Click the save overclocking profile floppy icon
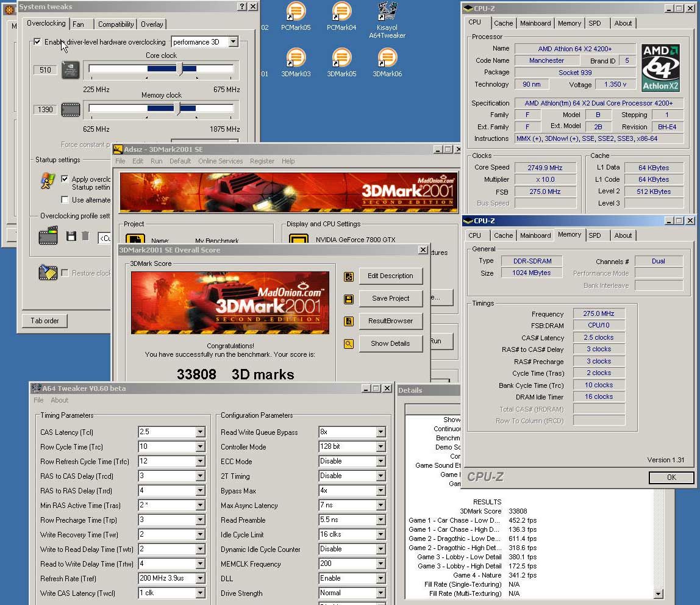Image resolution: width=700 pixels, height=605 pixels. 71,236
